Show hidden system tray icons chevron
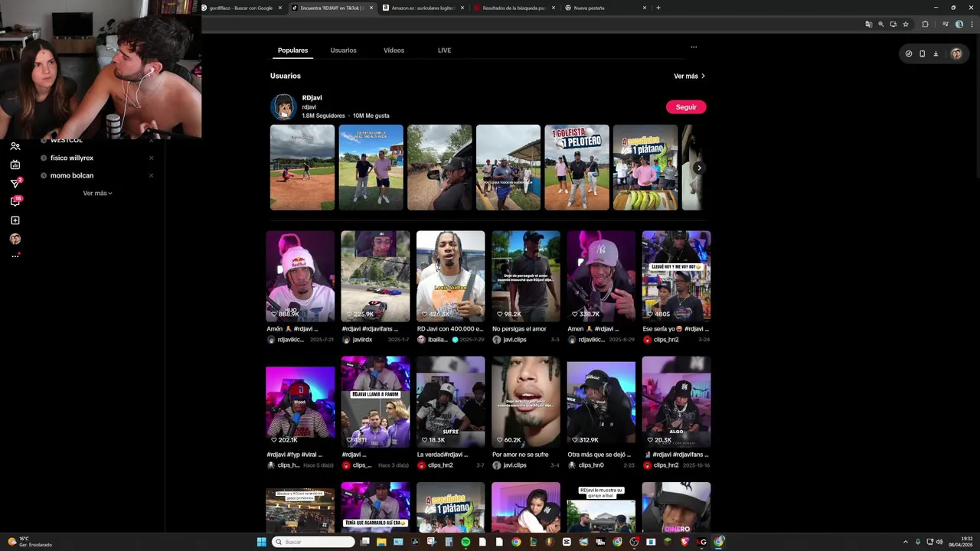 tap(906, 542)
